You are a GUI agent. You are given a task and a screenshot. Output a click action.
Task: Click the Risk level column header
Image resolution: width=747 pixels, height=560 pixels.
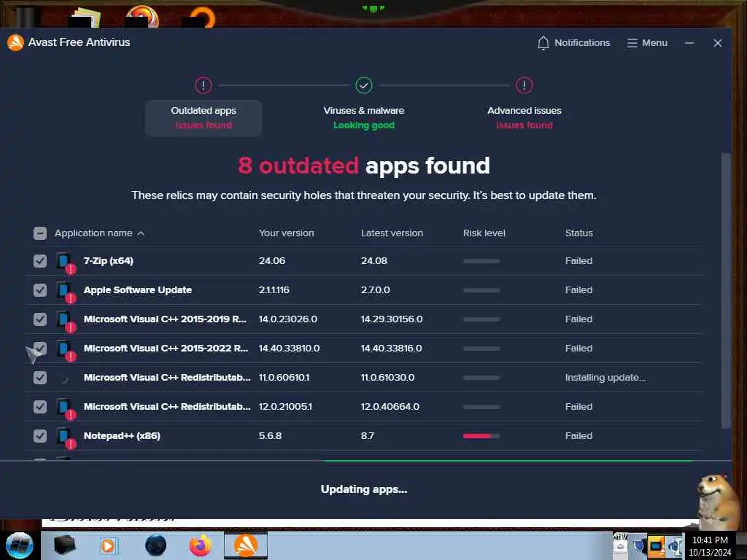click(484, 233)
